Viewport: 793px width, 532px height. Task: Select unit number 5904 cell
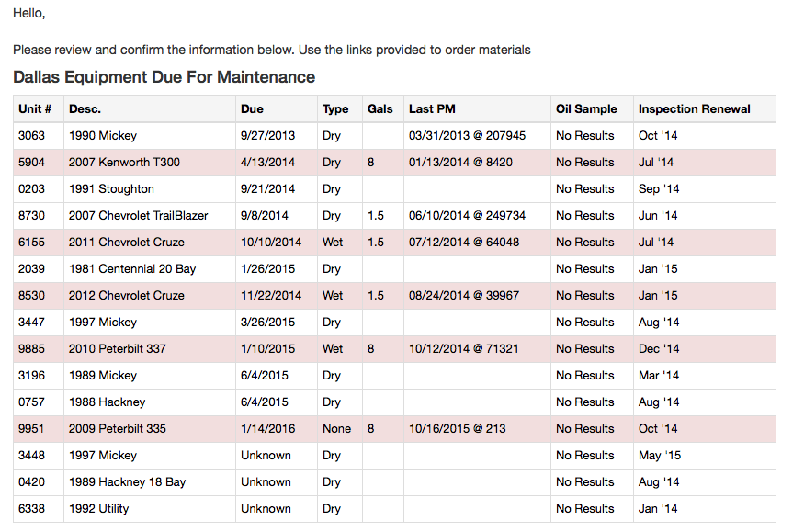point(32,163)
